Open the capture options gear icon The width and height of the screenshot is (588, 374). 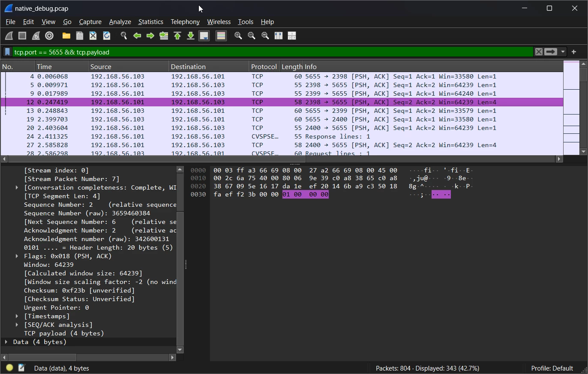[49, 36]
